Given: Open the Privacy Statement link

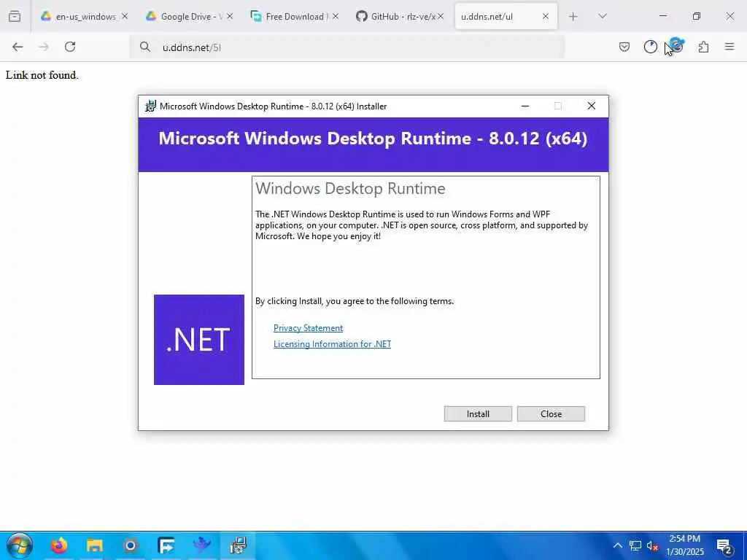Looking at the screenshot, I should [308, 328].
